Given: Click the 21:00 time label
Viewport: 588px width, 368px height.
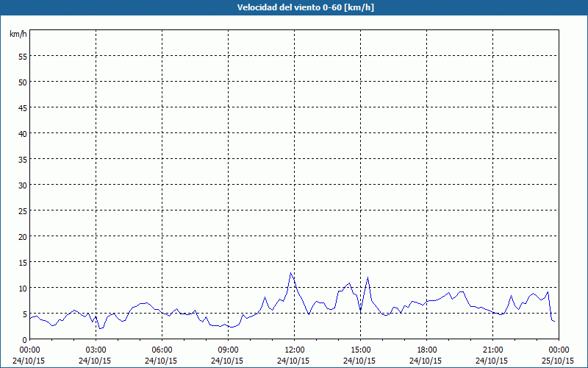Looking at the screenshot, I should [492, 350].
